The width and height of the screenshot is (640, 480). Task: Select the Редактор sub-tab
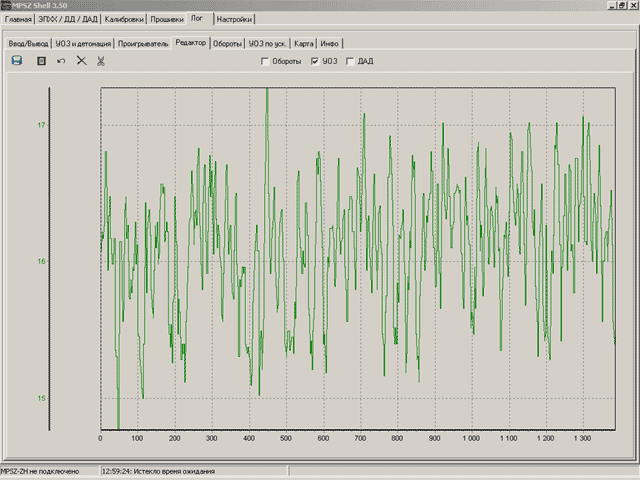[191, 42]
